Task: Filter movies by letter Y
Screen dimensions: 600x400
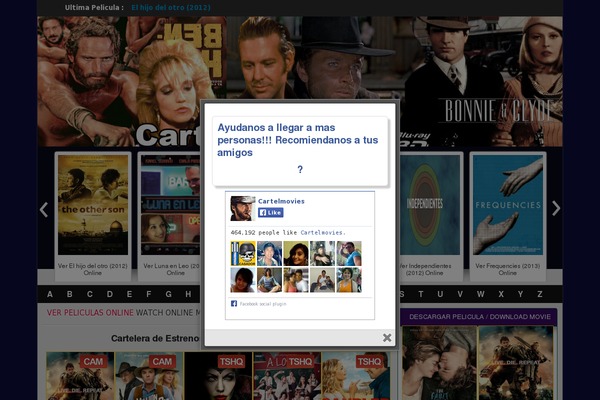Action: click(x=520, y=294)
